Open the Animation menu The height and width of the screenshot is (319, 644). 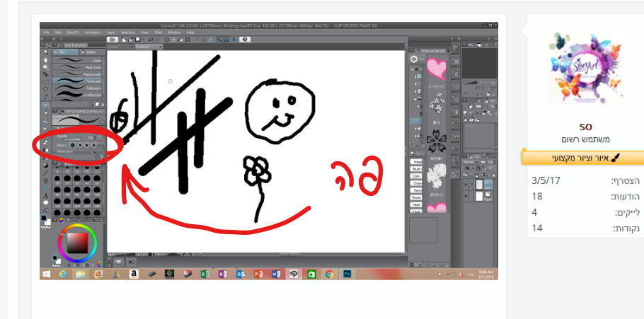click(93, 33)
